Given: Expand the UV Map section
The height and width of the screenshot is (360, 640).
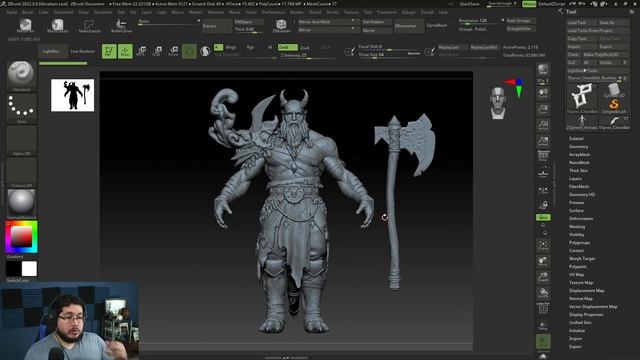Looking at the screenshot, I should pyautogui.click(x=576, y=274).
